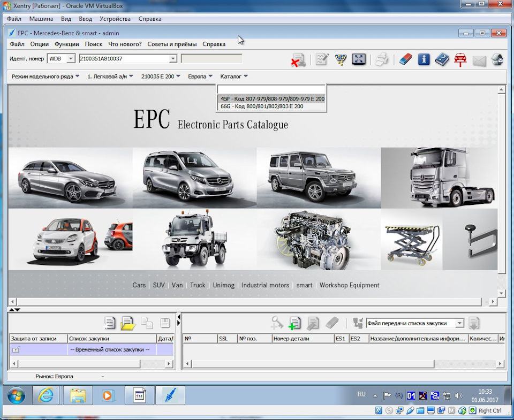
Task: Open the Каталог dropdown
Action: (x=234, y=77)
